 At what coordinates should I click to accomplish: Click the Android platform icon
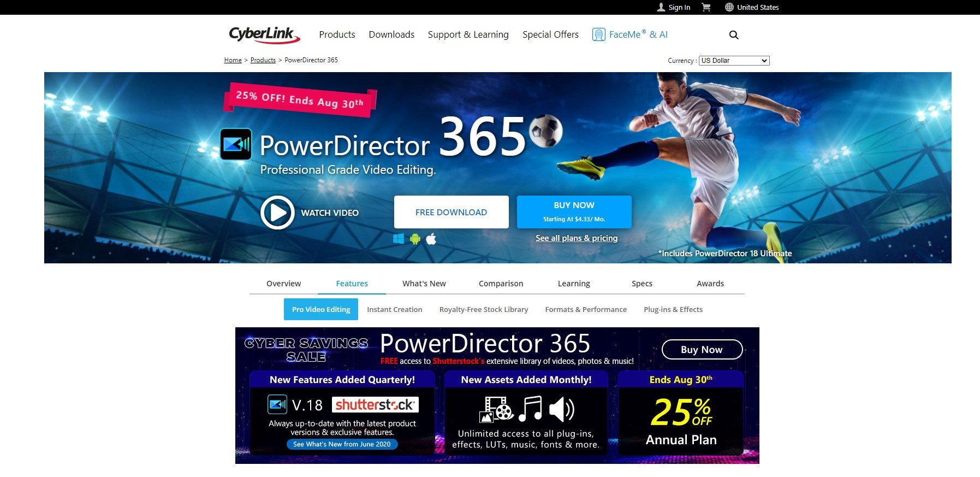(x=415, y=239)
